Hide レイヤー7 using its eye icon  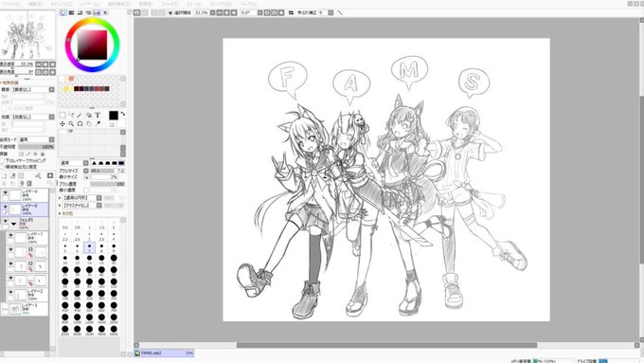pyautogui.click(x=10, y=236)
